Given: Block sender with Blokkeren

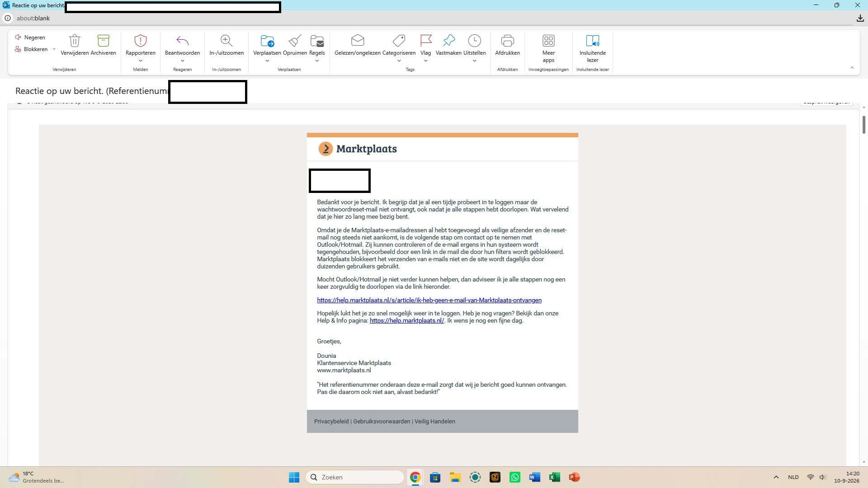Looking at the screenshot, I should pyautogui.click(x=31, y=49).
